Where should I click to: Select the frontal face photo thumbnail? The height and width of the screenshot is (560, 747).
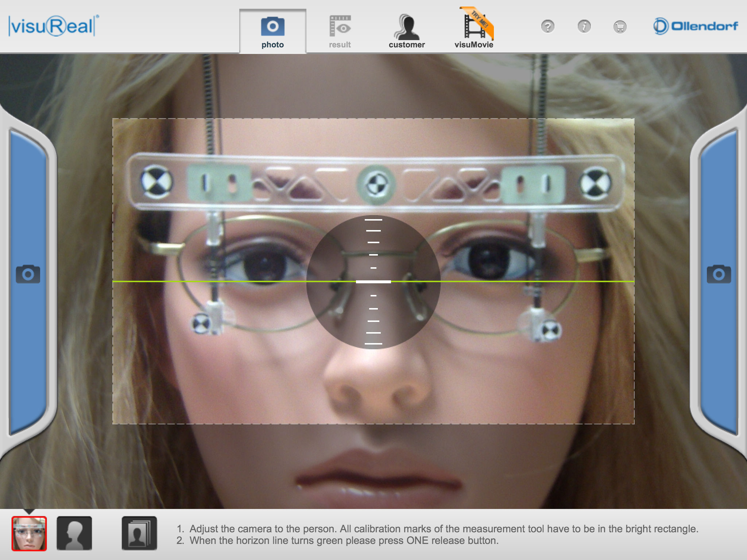point(29,533)
